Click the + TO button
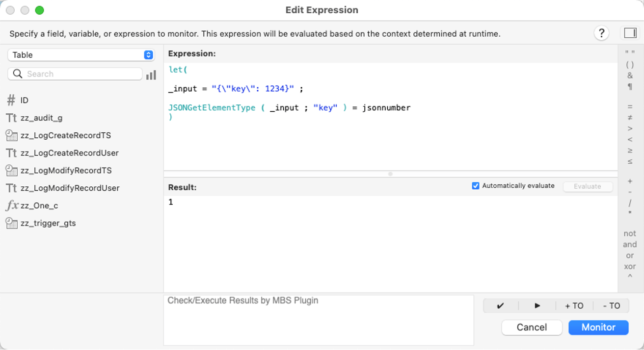 click(574, 306)
